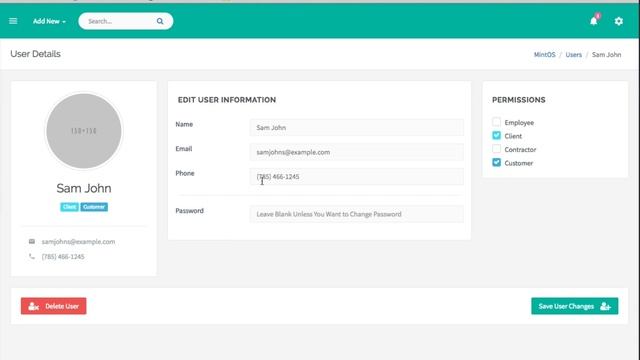640x360 pixels.
Task: Click the Delete User button
Action: click(x=53, y=306)
